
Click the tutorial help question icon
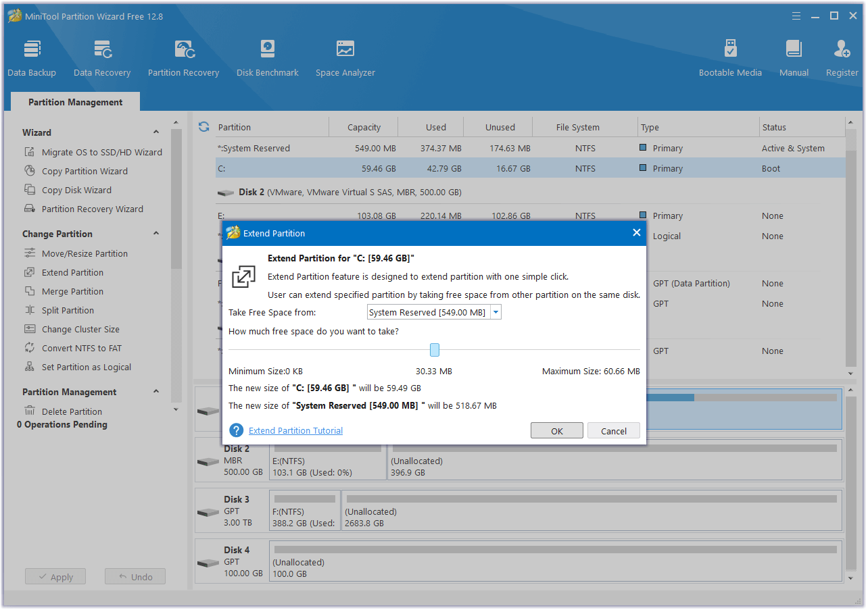[x=236, y=430]
